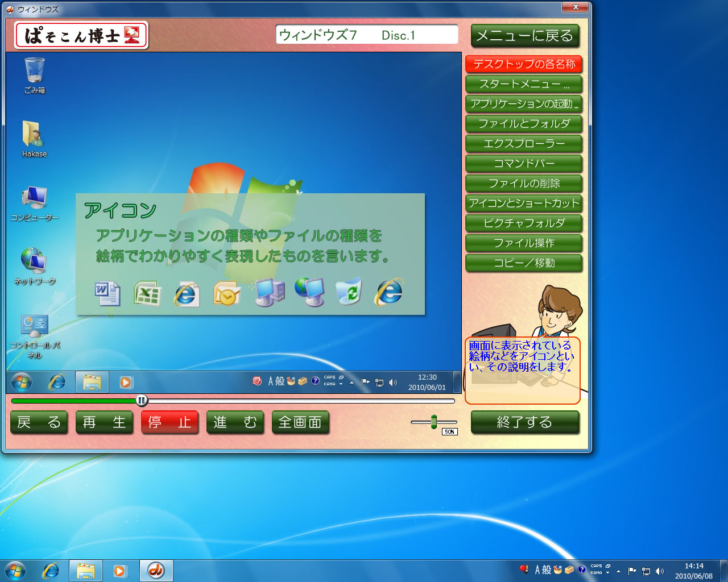Click the volume slider knob

434,422
